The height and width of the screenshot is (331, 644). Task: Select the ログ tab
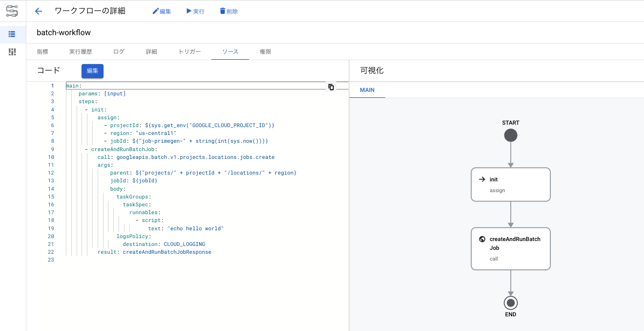(119, 52)
